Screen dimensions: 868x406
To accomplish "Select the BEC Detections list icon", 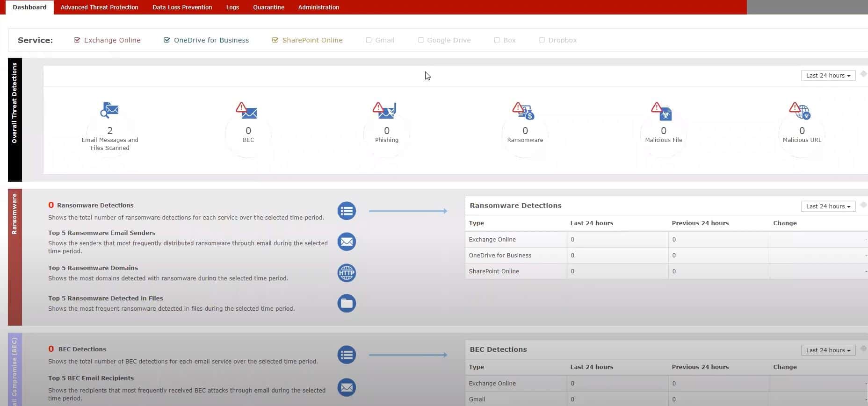I will coord(347,355).
